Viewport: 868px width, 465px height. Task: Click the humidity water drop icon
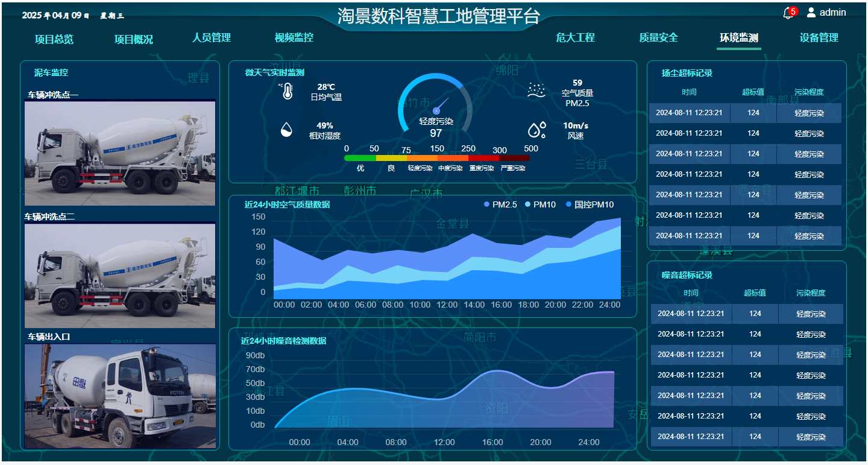point(287,130)
